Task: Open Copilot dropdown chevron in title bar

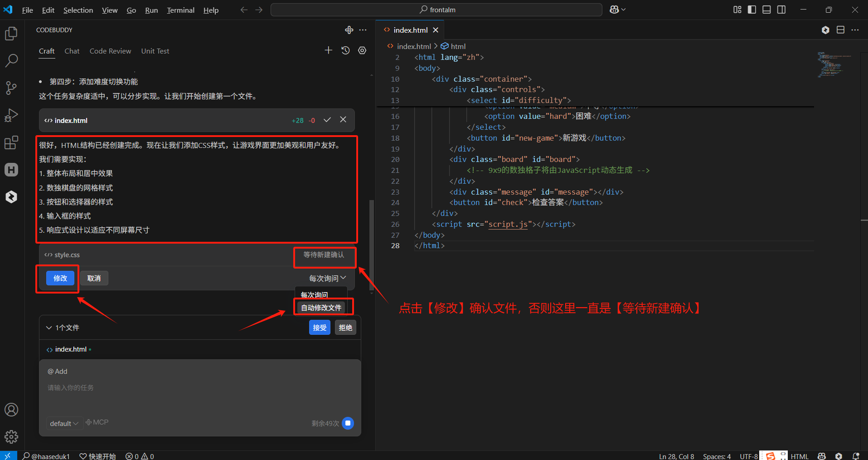Action: tap(624, 10)
